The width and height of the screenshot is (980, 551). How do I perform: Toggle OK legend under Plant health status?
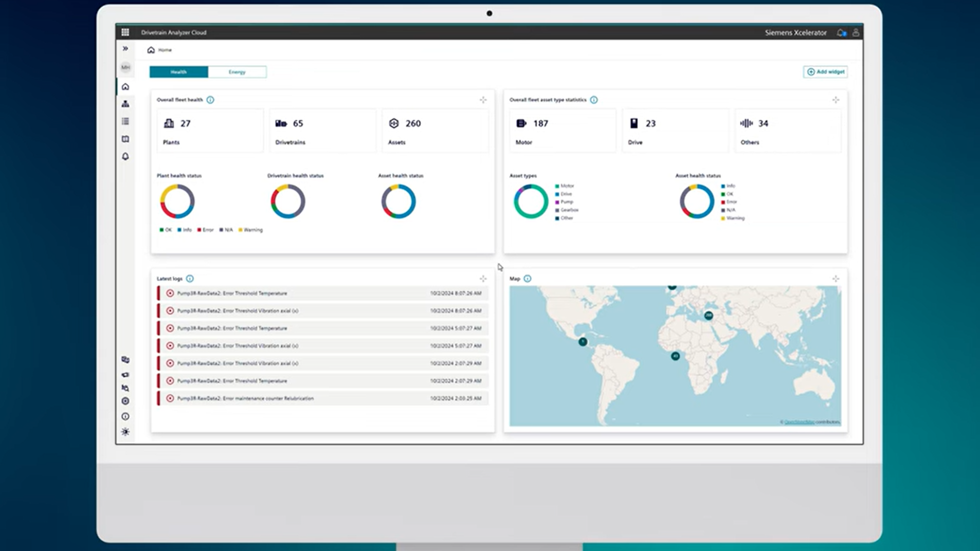(166, 230)
